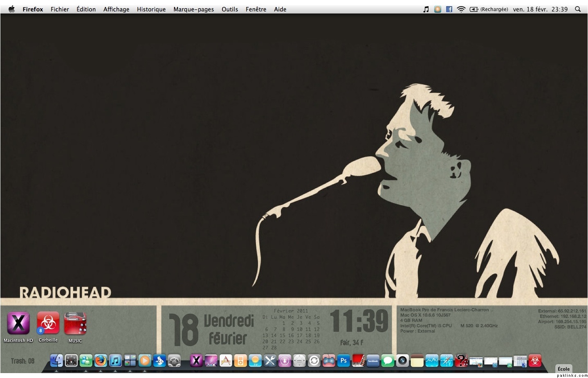Click the menu bar date and time
Image resolution: width=588 pixels, height=378 pixels.
click(x=540, y=9)
